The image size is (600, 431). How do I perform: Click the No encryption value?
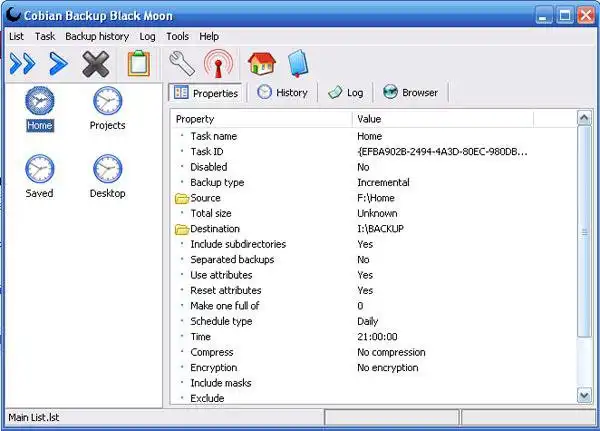(x=388, y=368)
